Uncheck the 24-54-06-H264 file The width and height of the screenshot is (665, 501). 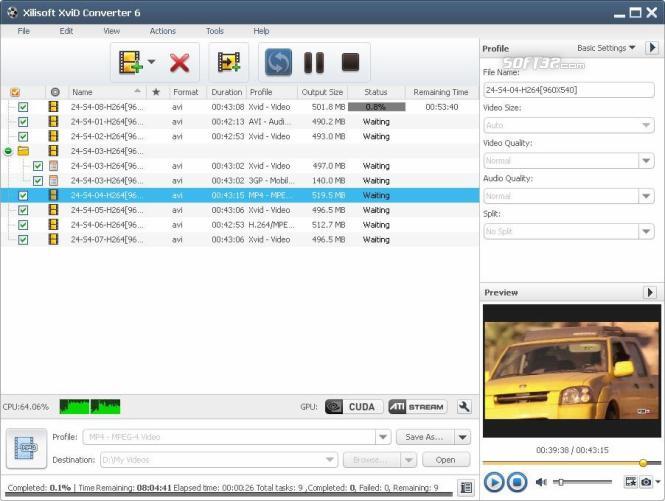23,225
